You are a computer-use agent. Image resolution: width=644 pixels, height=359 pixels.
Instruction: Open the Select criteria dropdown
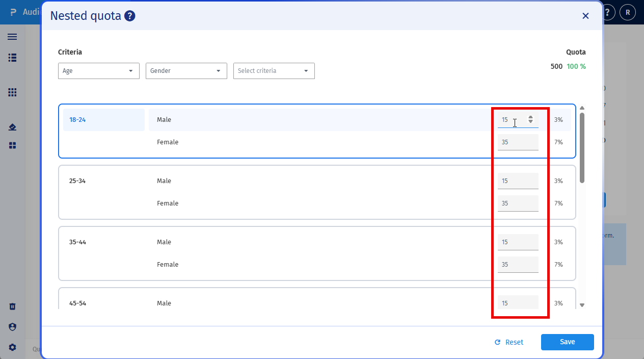[274, 71]
